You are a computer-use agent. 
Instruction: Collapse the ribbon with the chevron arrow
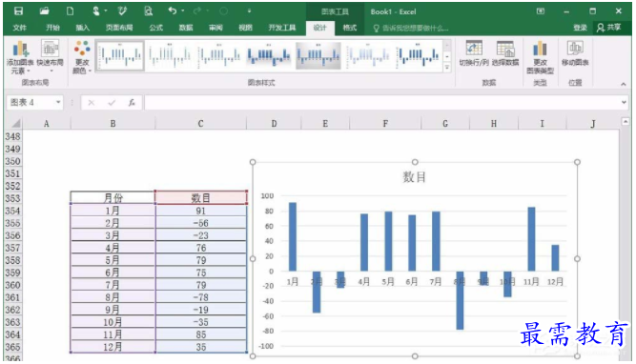(x=623, y=84)
